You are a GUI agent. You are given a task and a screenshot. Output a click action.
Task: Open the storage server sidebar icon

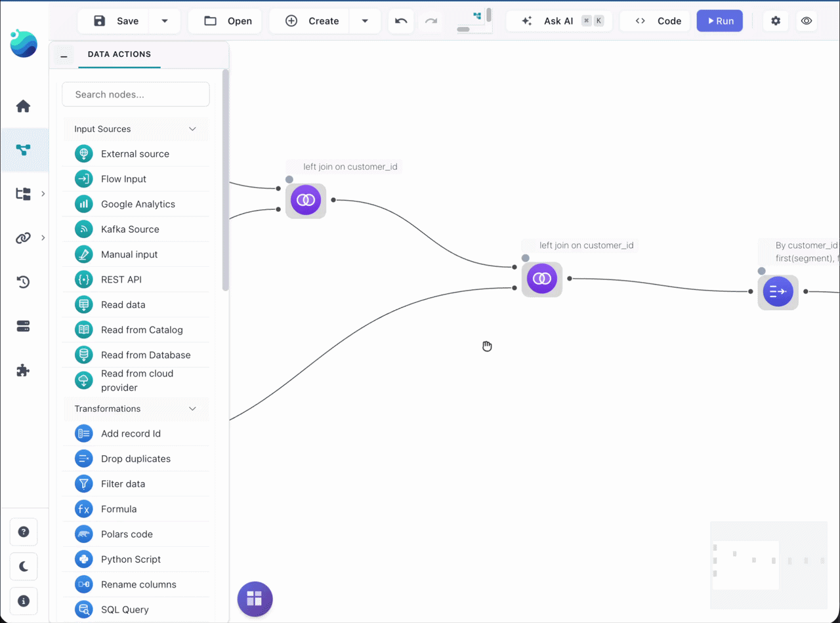(x=24, y=327)
